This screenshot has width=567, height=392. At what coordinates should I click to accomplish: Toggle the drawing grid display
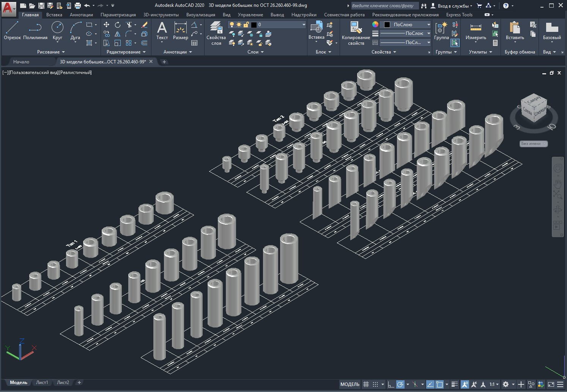[366, 384]
